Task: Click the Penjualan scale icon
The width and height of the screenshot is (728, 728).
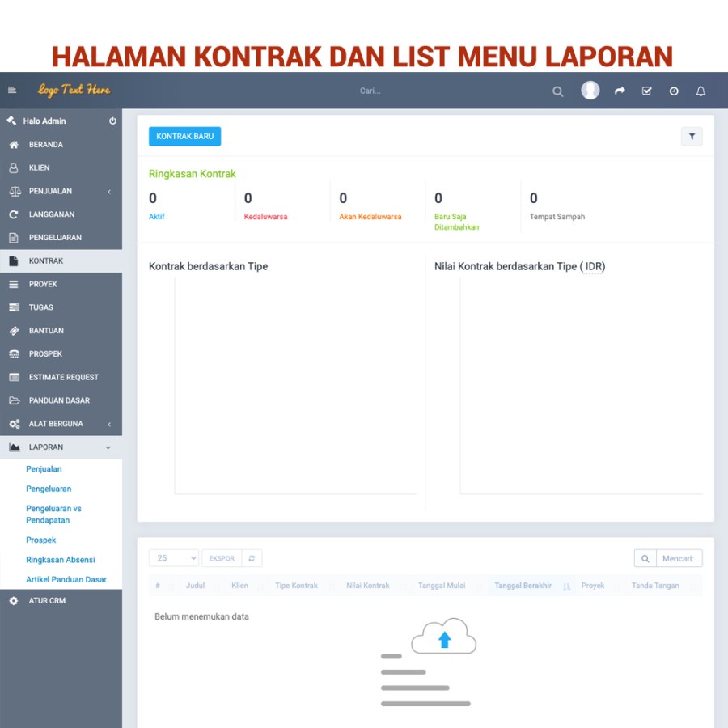Action: tap(15, 191)
